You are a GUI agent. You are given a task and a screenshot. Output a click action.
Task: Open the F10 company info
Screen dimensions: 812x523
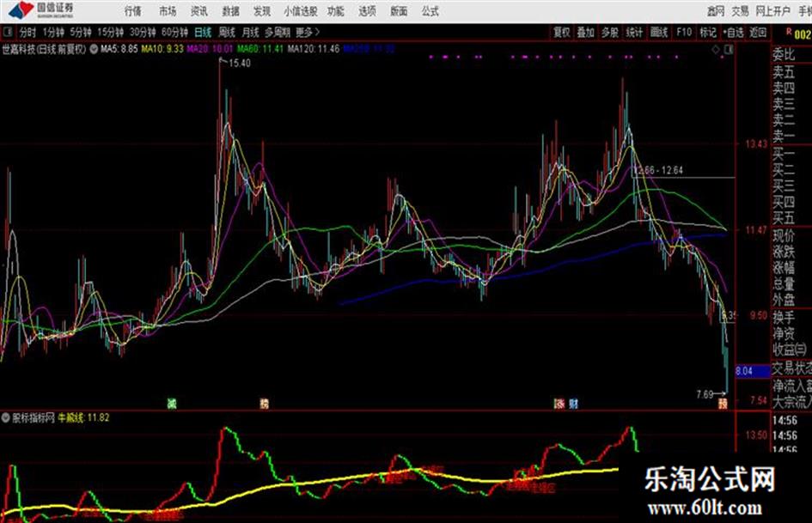(x=684, y=32)
